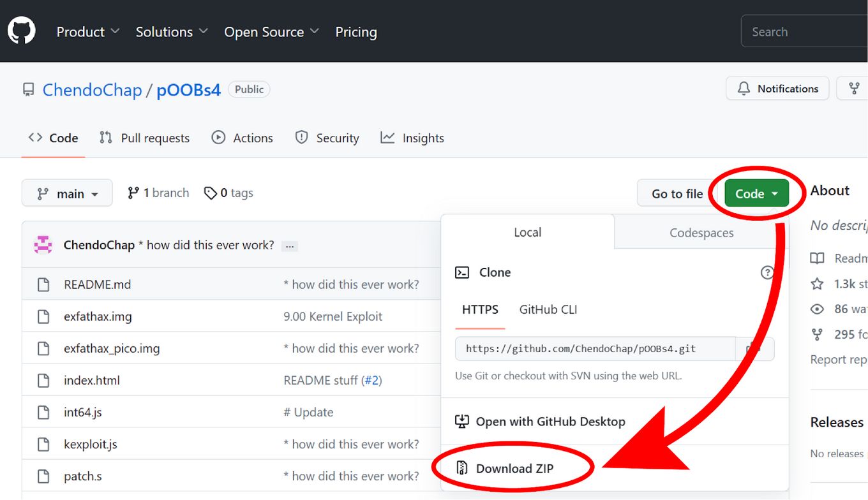Viewport: 868px width, 500px height.
Task: Open the exfathax.img file
Action: [98, 316]
